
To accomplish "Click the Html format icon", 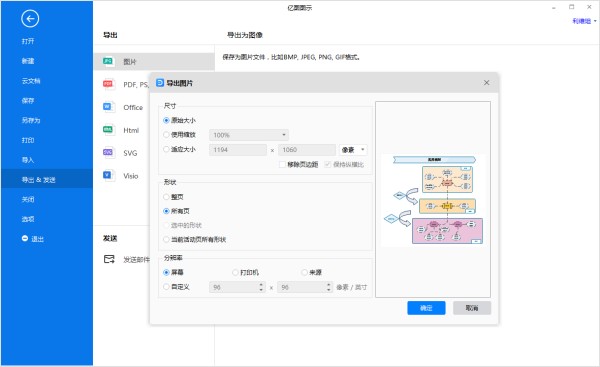I will click(x=108, y=130).
